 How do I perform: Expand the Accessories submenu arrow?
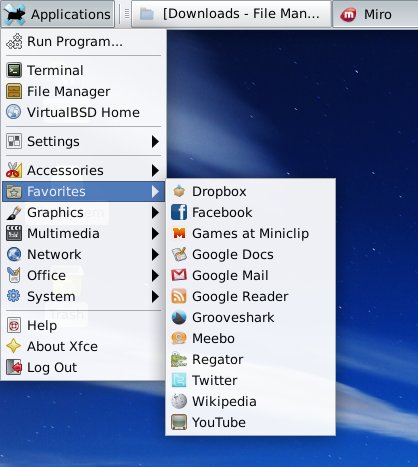pos(155,170)
